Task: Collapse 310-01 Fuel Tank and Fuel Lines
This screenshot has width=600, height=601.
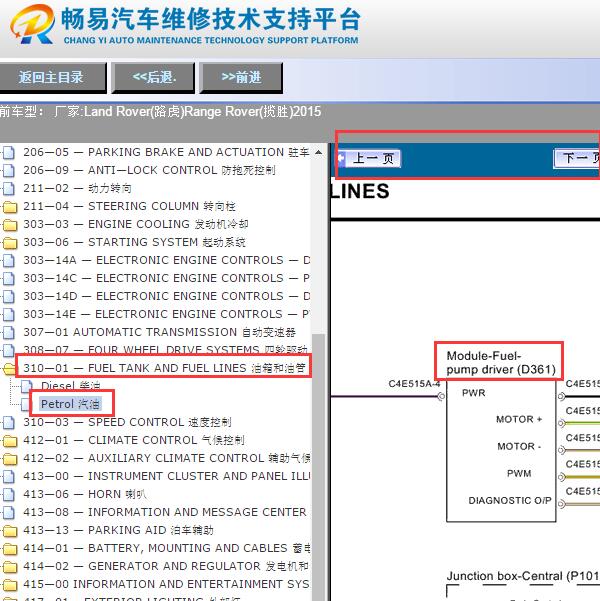Action: click(x=10, y=369)
